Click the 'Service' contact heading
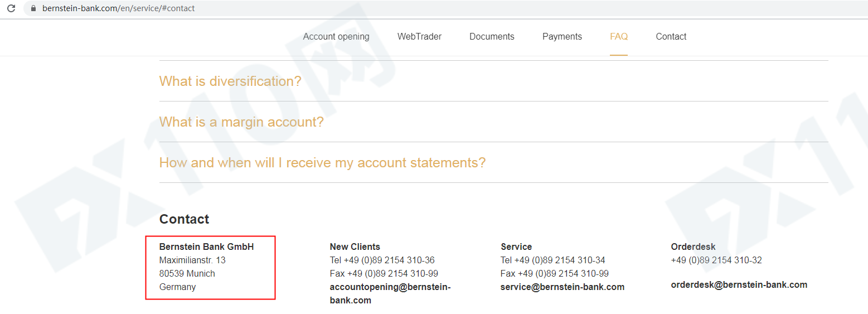The image size is (868, 314). [x=516, y=247]
